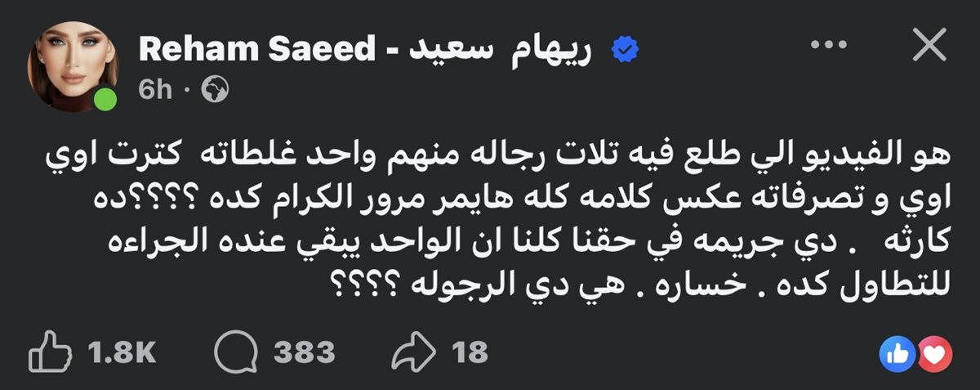The width and height of the screenshot is (980, 390).
Task: Click the blue Like reaction icon
Action: coord(896,352)
